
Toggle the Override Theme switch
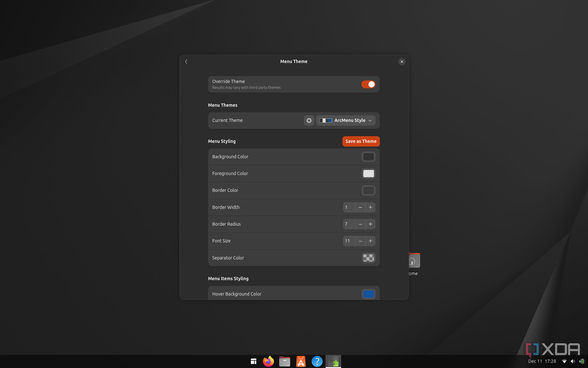[368, 84]
